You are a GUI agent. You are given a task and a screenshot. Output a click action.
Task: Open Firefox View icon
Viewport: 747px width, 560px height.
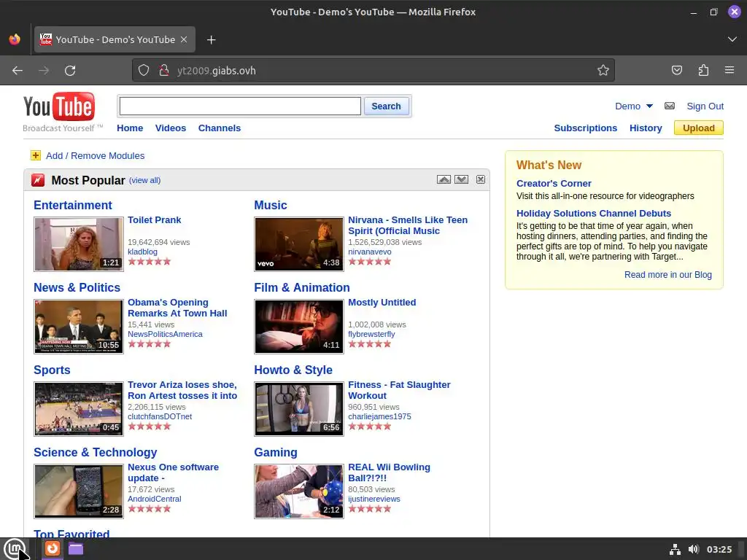coord(15,39)
